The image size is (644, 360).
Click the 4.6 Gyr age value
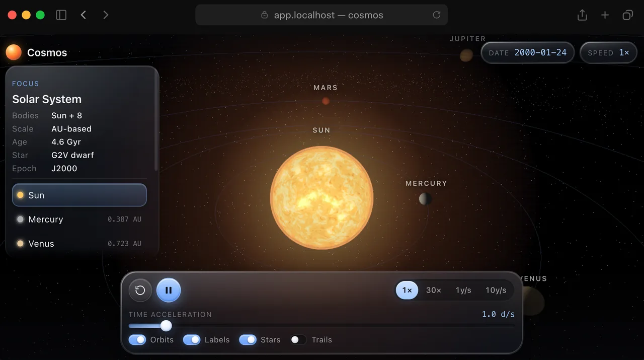(x=66, y=142)
